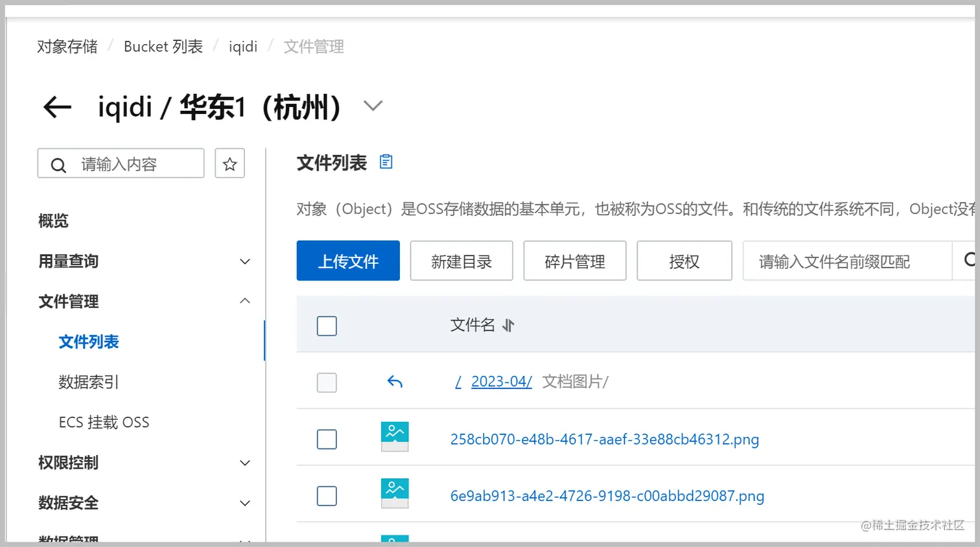Click the star favorite icon beside search box

229,163
